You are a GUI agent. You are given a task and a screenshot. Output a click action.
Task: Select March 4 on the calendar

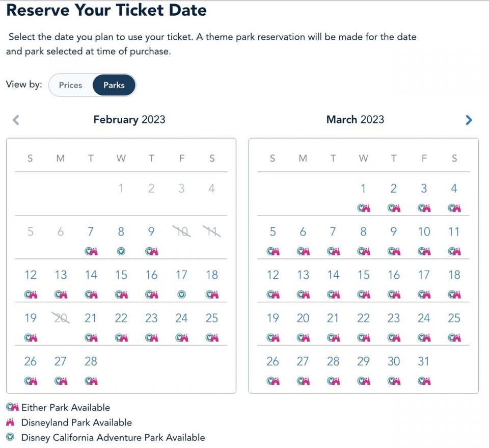point(454,188)
